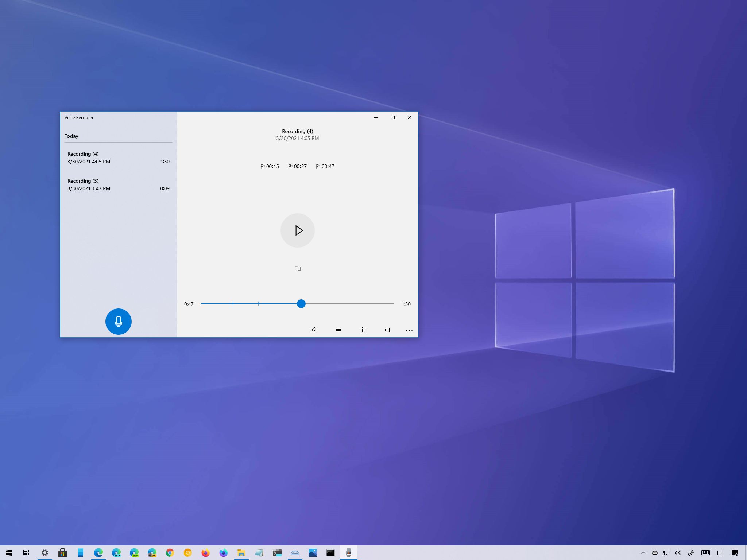Click the flag/marker icon below playback
747x560 pixels.
(x=297, y=269)
